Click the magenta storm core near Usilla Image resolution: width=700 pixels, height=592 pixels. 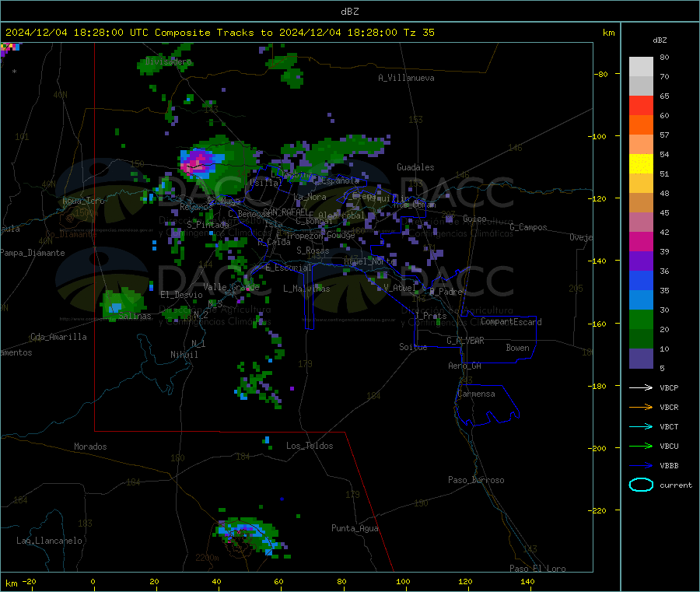tap(197, 162)
